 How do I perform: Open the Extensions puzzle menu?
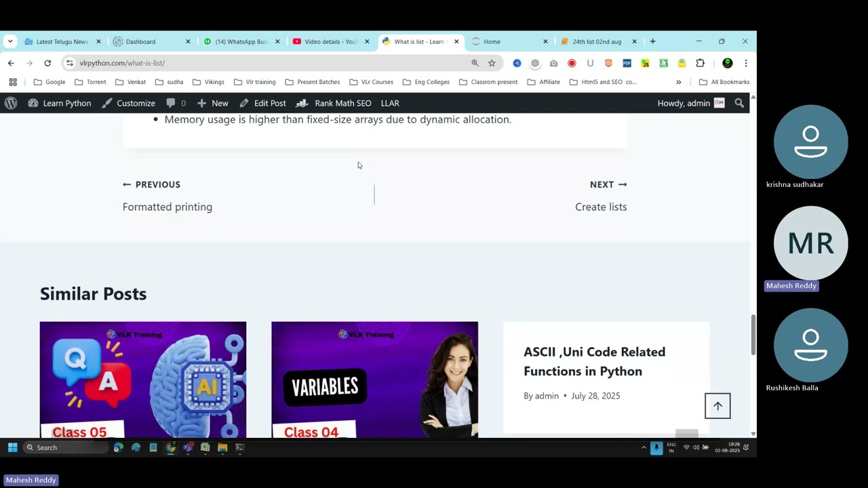700,63
